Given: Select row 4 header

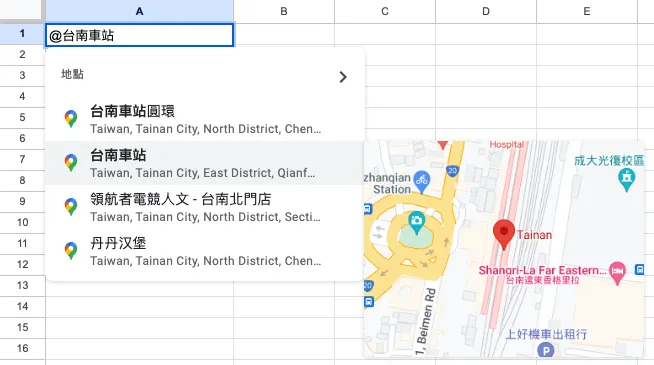Looking at the screenshot, I should click(22, 96).
